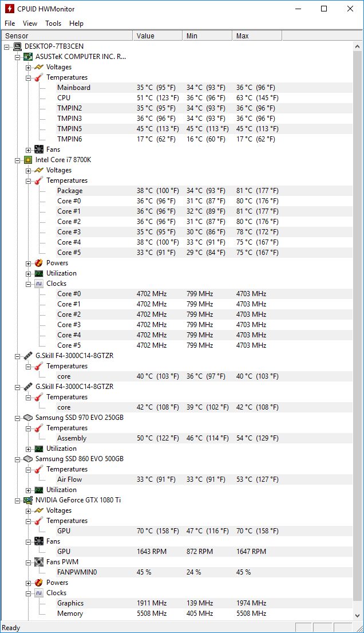Collapse the Intel Core i7 Clocks node
This screenshot has height=633, width=364.
[28, 284]
